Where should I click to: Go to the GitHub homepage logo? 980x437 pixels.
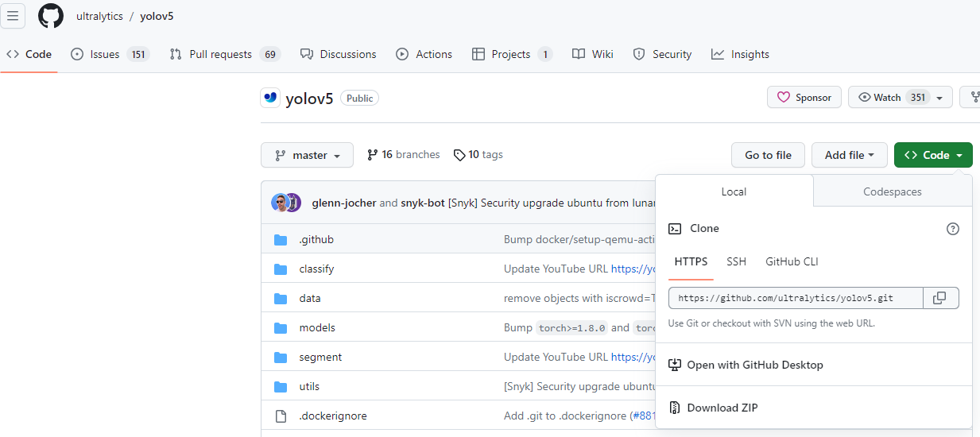[x=51, y=16]
